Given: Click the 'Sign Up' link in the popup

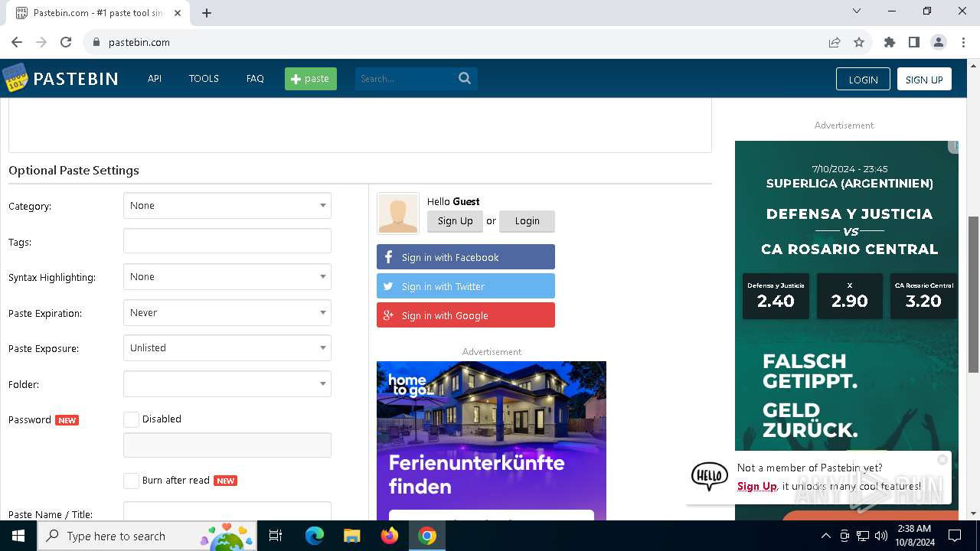Looking at the screenshot, I should pos(757,486).
